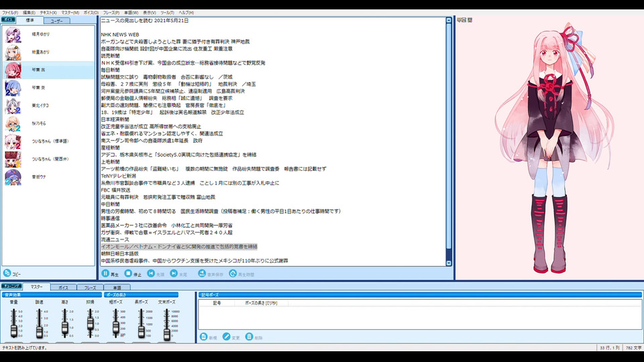Click the 記号 column header
Screen dimensions: 644x362
(x=217, y=303)
